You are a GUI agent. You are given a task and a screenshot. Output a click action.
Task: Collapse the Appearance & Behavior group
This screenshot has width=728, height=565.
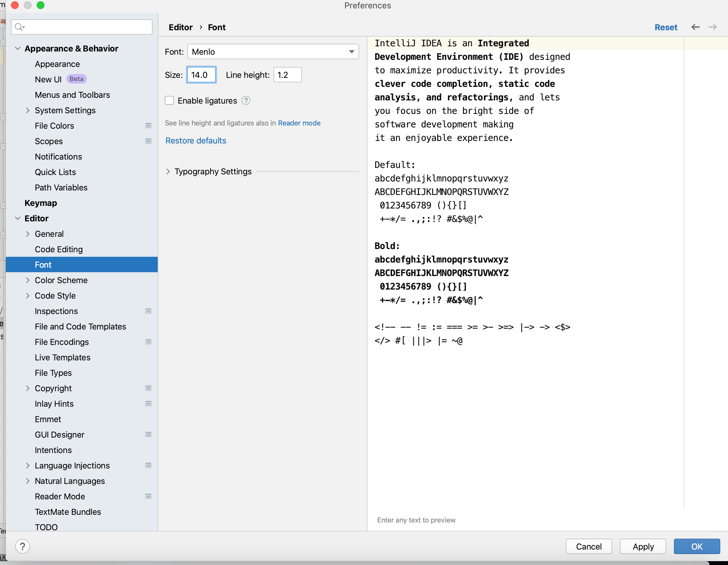coord(18,49)
